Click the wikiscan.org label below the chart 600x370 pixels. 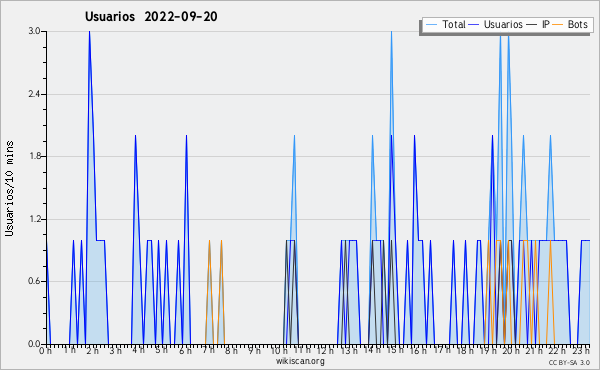click(x=300, y=361)
